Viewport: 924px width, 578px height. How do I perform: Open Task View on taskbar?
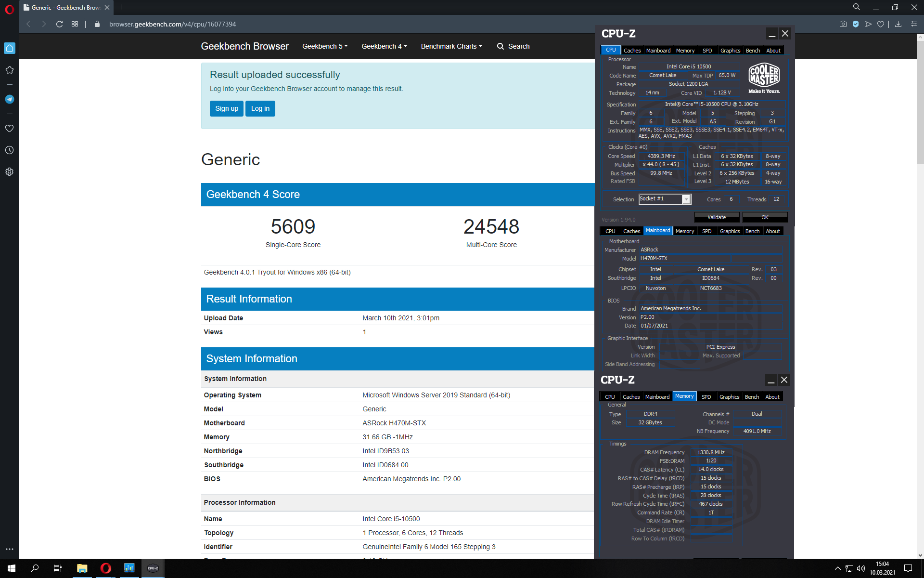(x=58, y=568)
